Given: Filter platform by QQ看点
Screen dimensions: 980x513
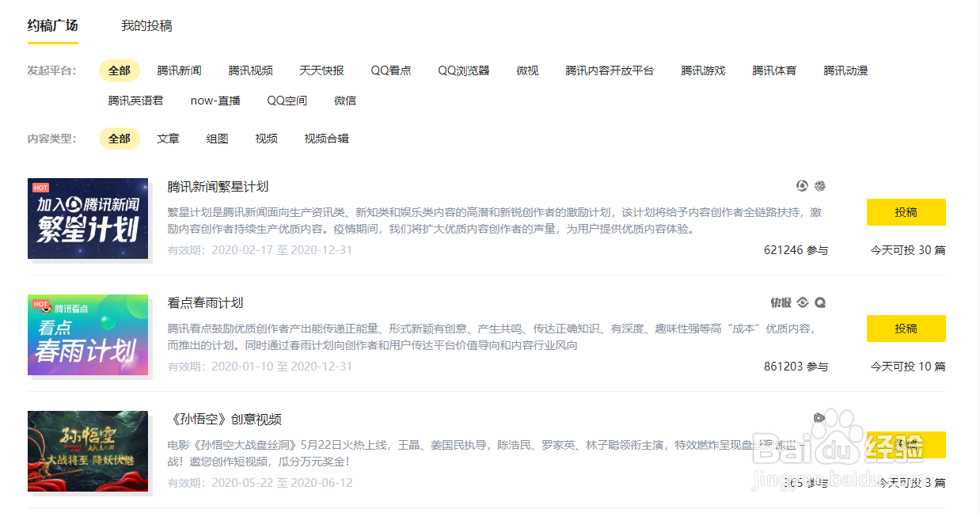Looking at the screenshot, I should pyautogui.click(x=391, y=70).
